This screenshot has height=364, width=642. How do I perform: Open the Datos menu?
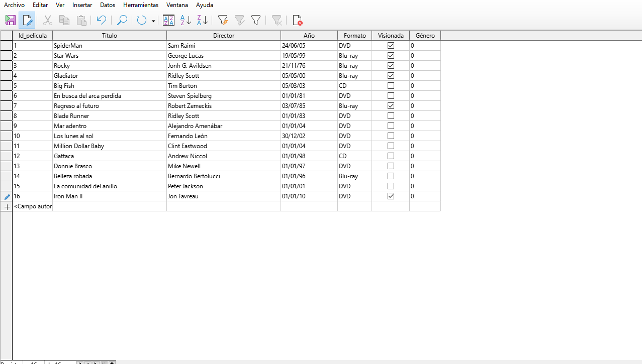click(x=108, y=5)
